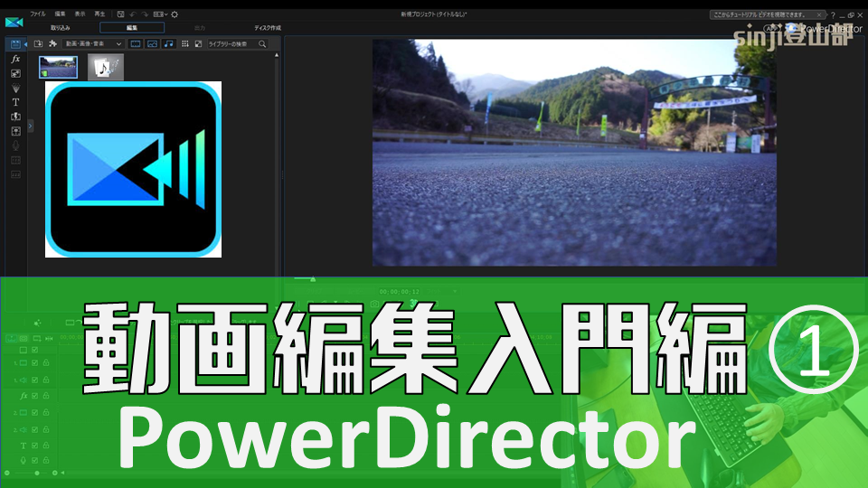The height and width of the screenshot is (488, 868).
Task: Zoom in timeline with plus icon
Action: coord(54,473)
